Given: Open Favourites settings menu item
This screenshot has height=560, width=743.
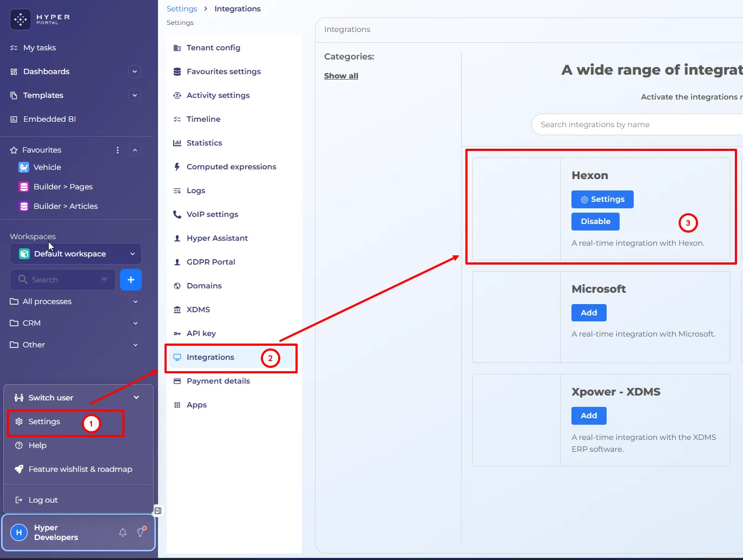Looking at the screenshot, I should pos(232,71).
